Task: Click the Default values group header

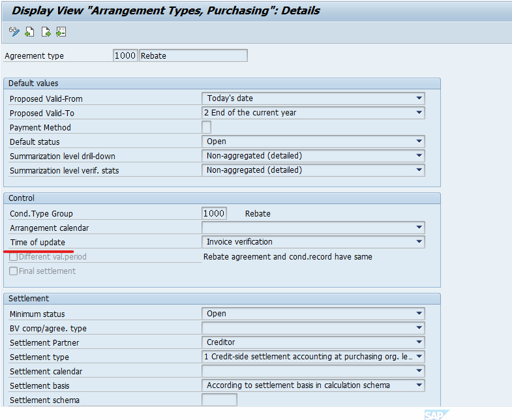Action: click(222, 83)
